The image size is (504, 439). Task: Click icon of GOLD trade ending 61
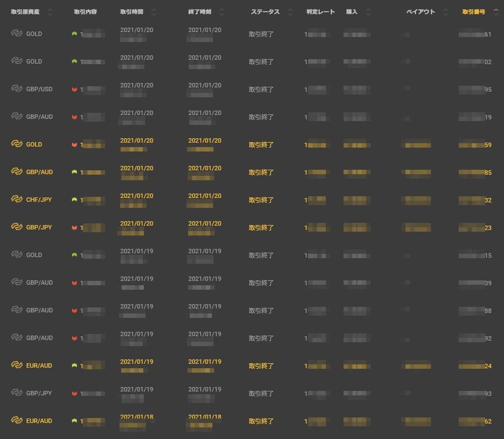[17, 34]
